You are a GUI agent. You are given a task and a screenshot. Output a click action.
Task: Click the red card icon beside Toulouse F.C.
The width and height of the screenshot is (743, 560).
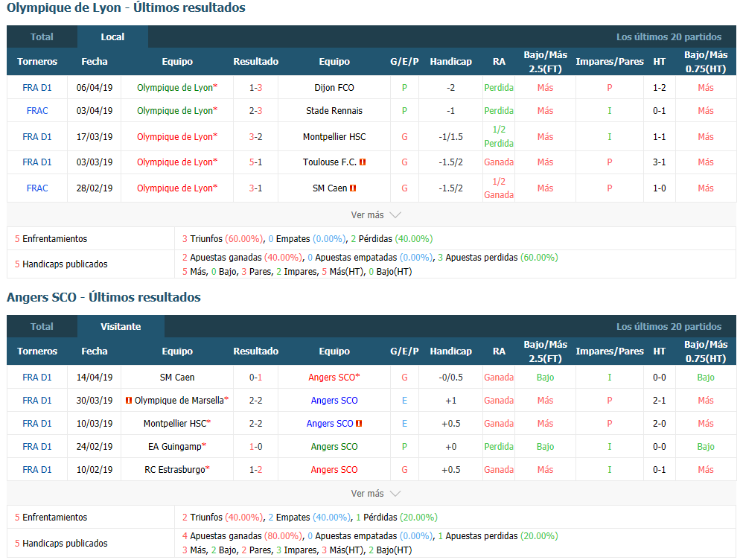tap(363, 162)
